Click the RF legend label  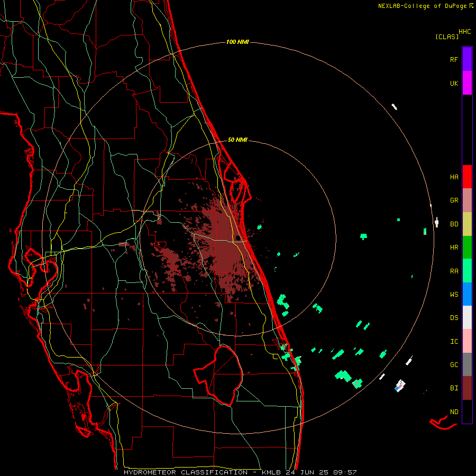[x=454, y=59]
